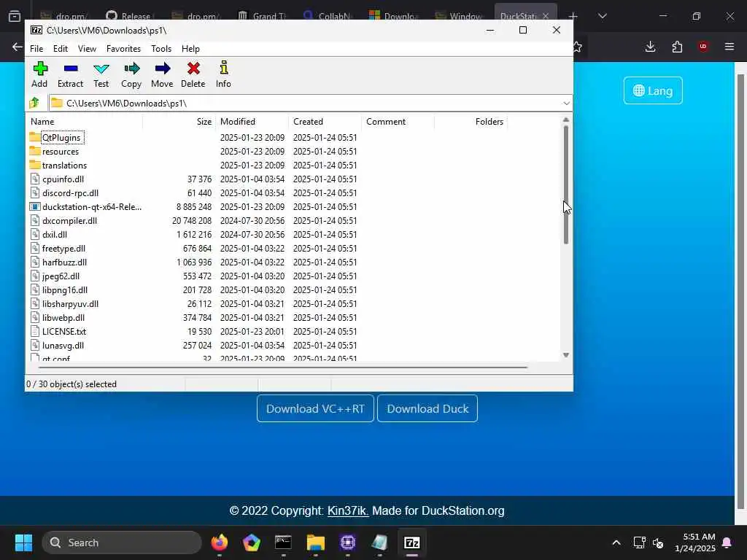The width and height of the screenshot is (747, 560).
Task: Click the Test toolbar icon
Action: [x=101, y=69]
